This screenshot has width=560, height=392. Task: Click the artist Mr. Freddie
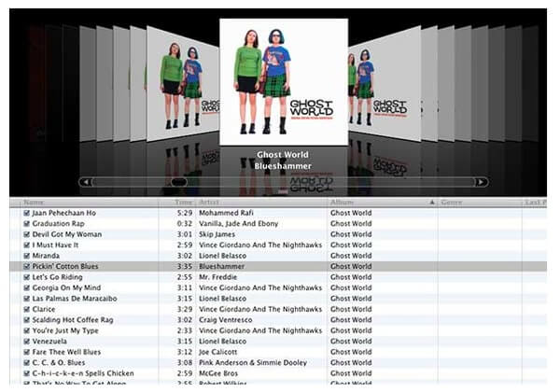[x=217, y=277]
